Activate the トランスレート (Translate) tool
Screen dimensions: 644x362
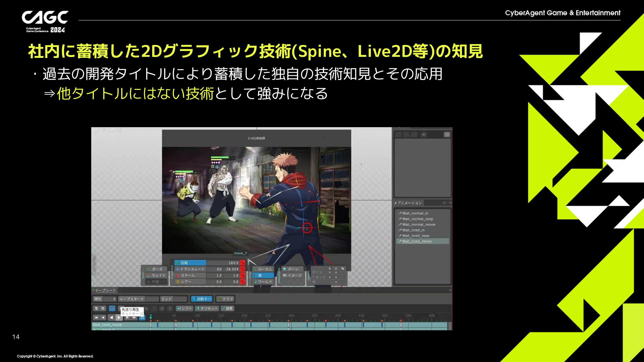(190, 269)
